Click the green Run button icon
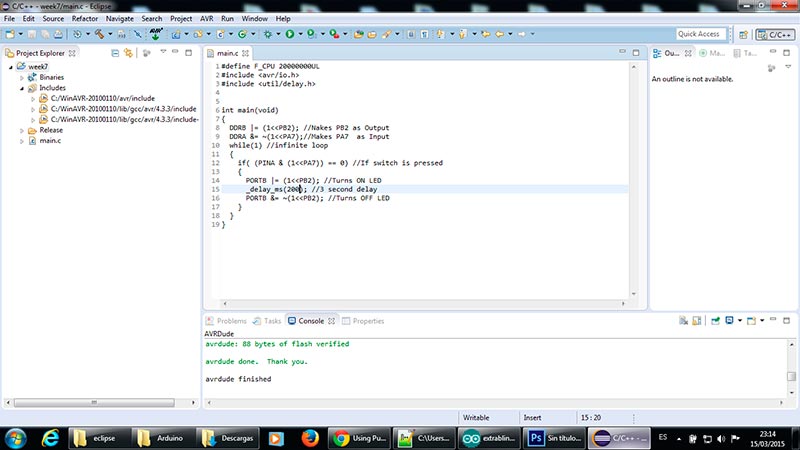The height and width of the screenshot is (450, 800). [x=290, y=34]
